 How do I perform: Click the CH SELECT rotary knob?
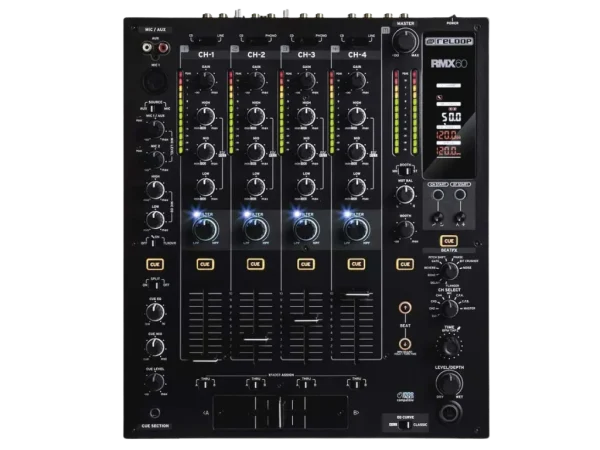click(x=449, y=308)
